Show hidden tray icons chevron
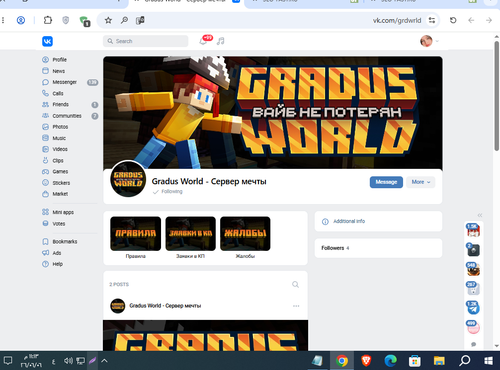 (x=104, y=361)
